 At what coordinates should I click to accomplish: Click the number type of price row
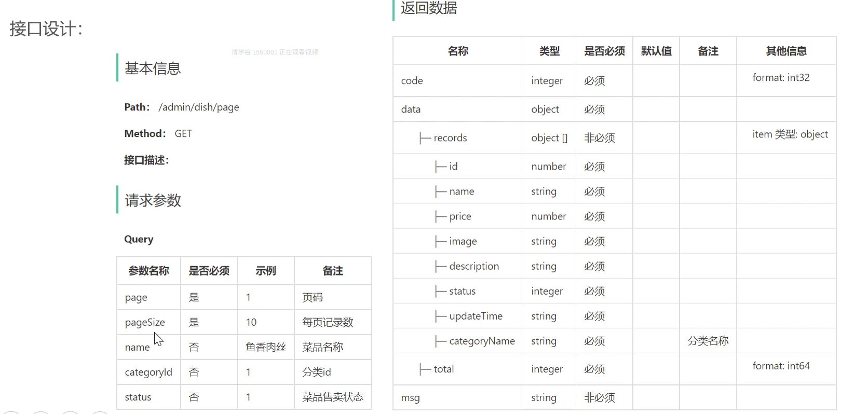(x=549, y=216)
